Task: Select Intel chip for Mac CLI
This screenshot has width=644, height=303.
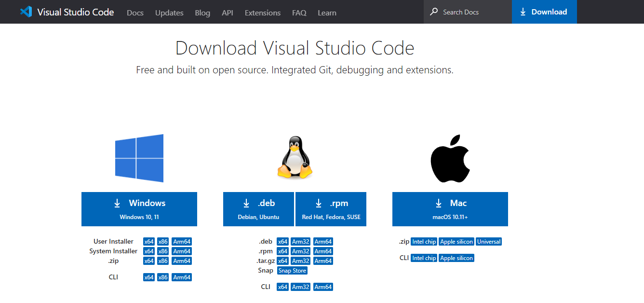Action: 424,258
